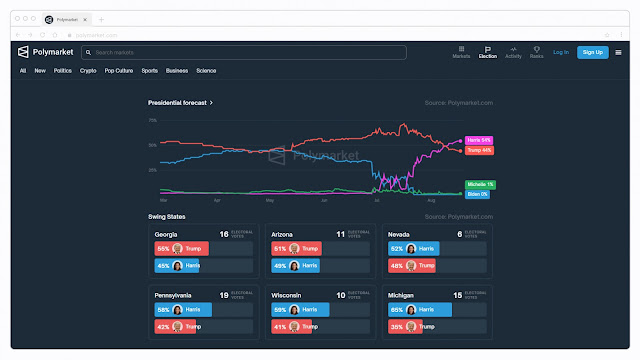Open the hamburger menu icon
The image size is (640, 360).
[x=618, y=52]
